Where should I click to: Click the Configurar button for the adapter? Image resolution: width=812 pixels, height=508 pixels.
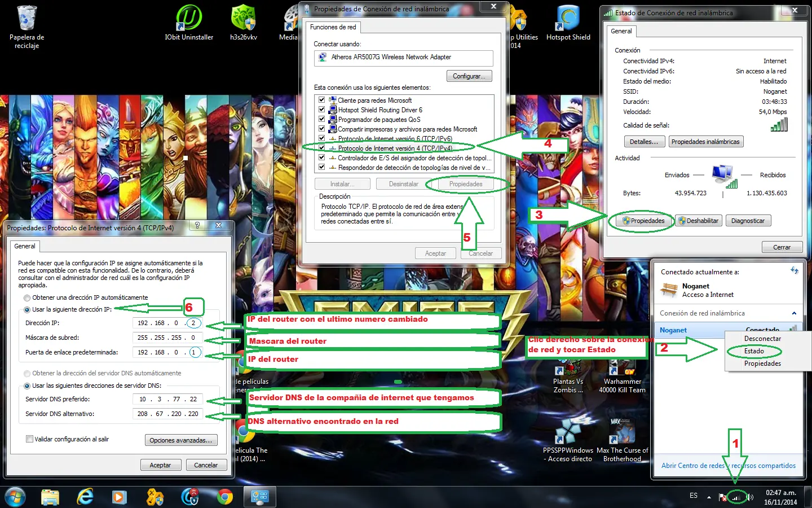[x=469, y=76]
